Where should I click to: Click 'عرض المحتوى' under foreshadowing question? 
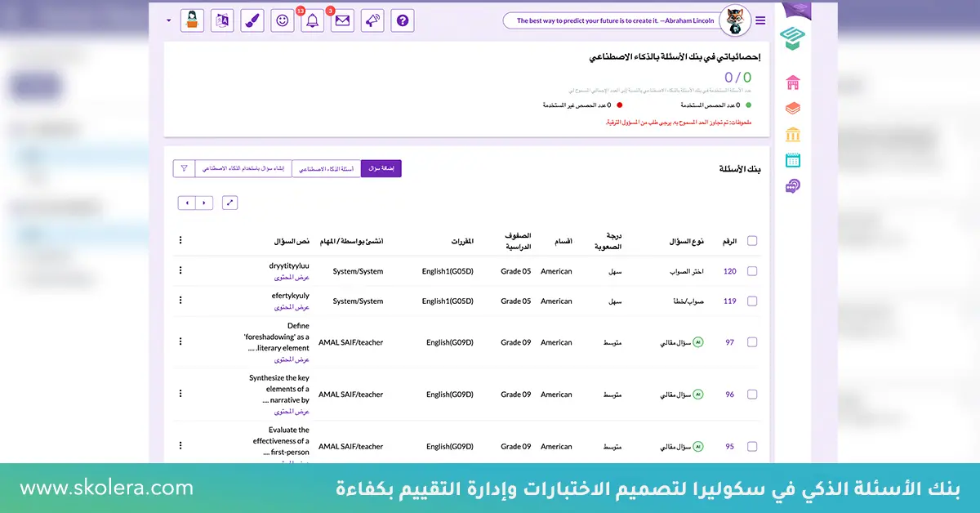tap(292, 359)
